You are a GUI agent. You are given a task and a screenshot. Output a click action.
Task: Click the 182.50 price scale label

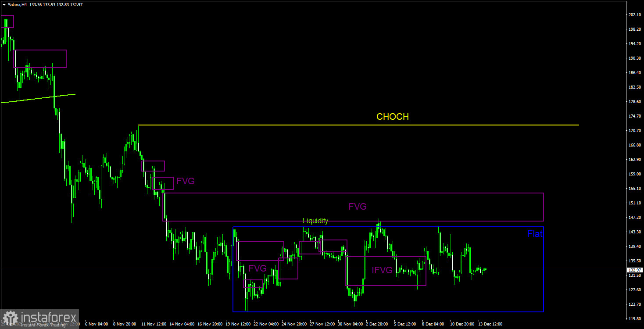coord(634,87)
